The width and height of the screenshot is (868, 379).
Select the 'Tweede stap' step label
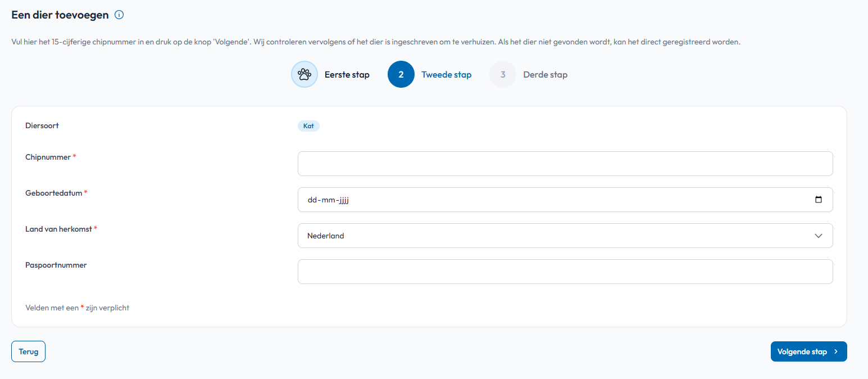[446, 75]
